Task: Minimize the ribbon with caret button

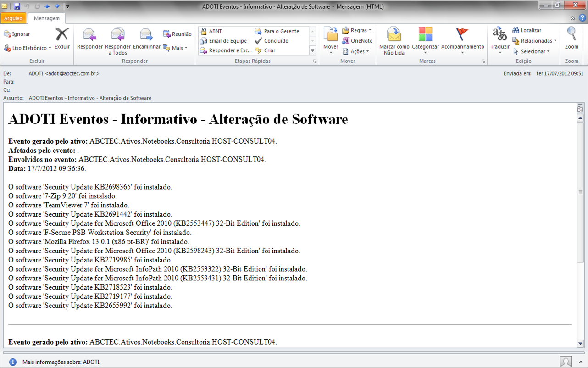Action: coord(572,18)
